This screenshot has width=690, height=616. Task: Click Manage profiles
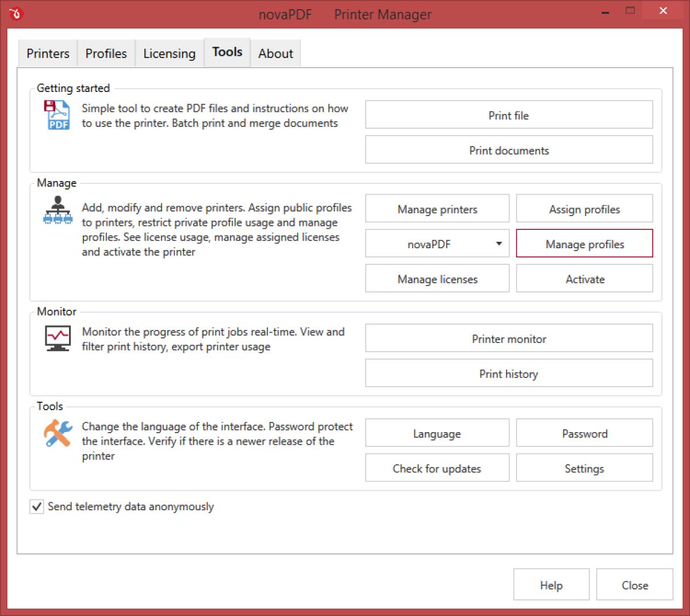584,244
